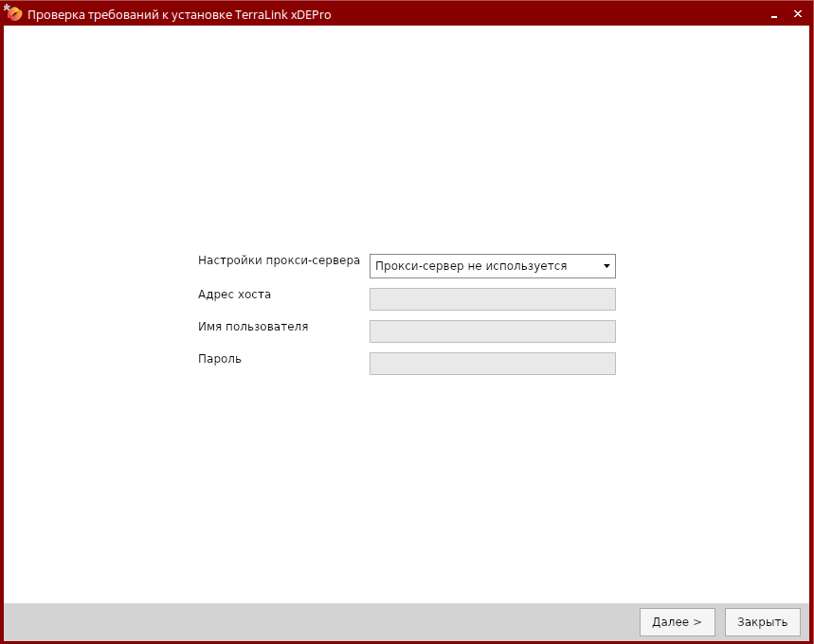Close the window using the title bar X
The width and height of the screenshot is (814, 644).
point(798,14)
